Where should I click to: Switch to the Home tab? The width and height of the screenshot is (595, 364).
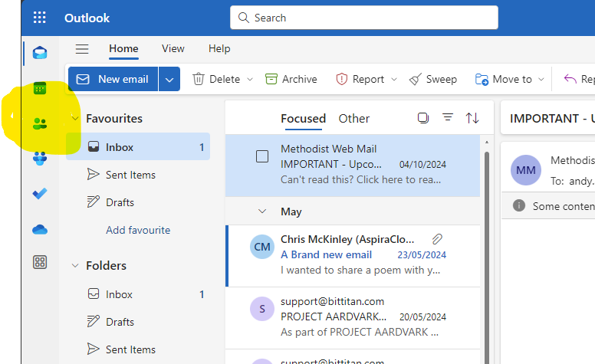[123, 48]
